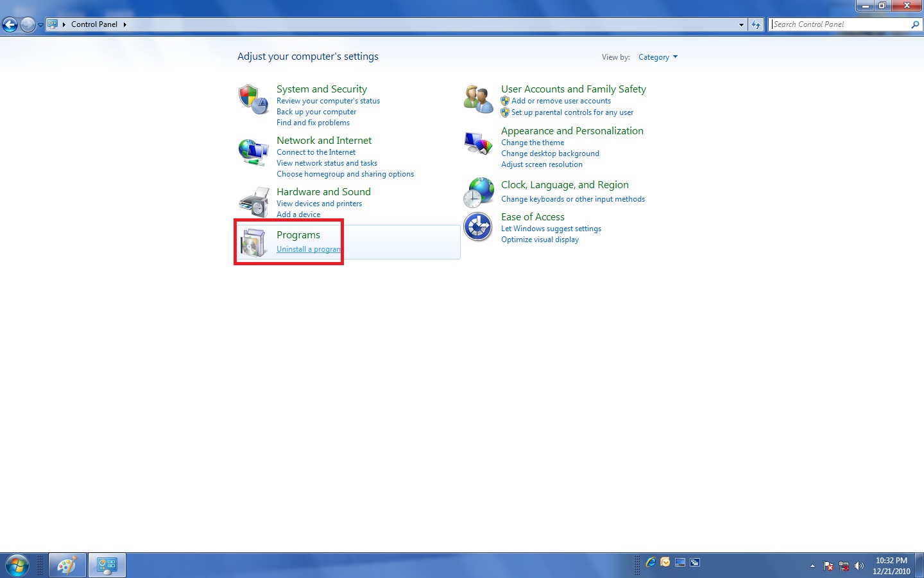Open Hardware and Sound heading link

coord(323,191)
